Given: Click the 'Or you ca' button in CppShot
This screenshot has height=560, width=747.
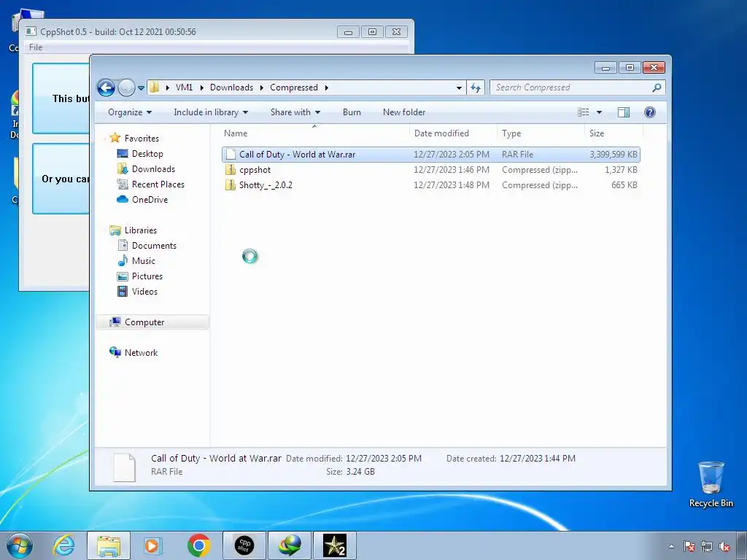Looking at the screenshot, I should [61, 179].
